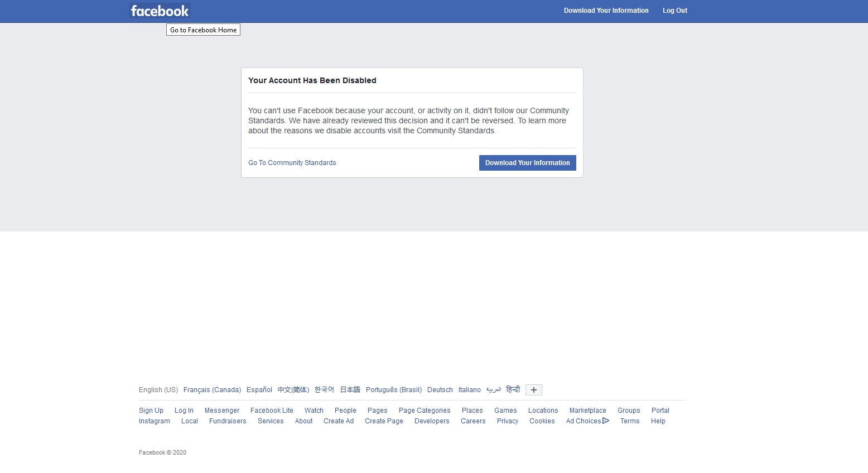Open the Messenger footer link
The height and width of the screenshot is (473, 868).
coord(222,411)
